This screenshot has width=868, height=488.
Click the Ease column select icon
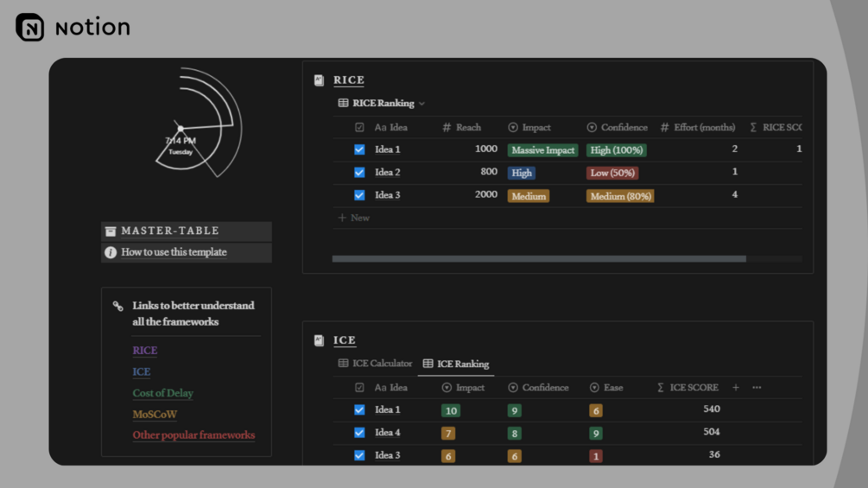pos(594,387)
